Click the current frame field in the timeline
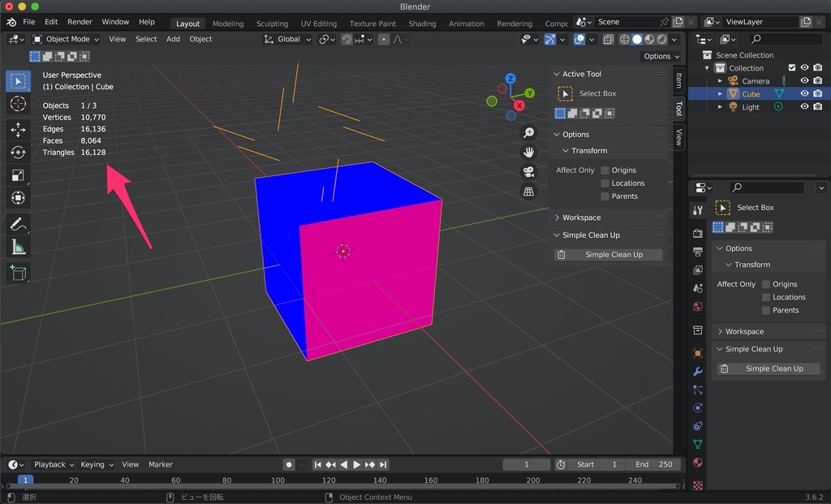 click(x=526, y=464)
